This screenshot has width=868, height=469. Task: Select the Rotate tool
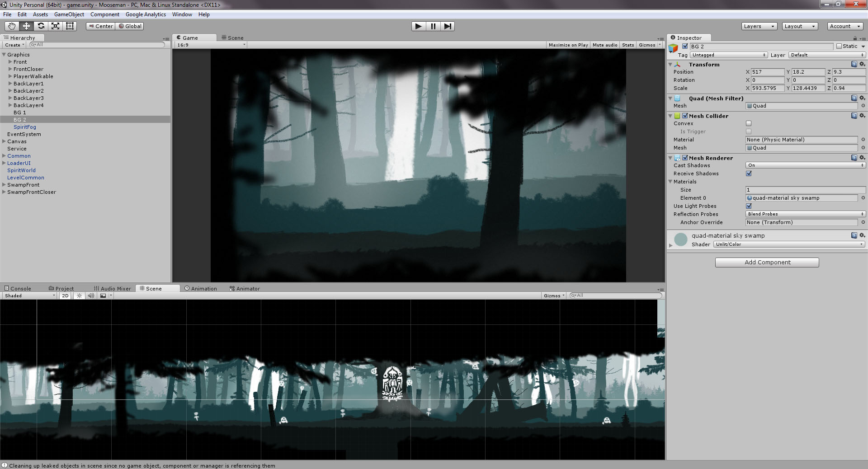click(41, 26)
